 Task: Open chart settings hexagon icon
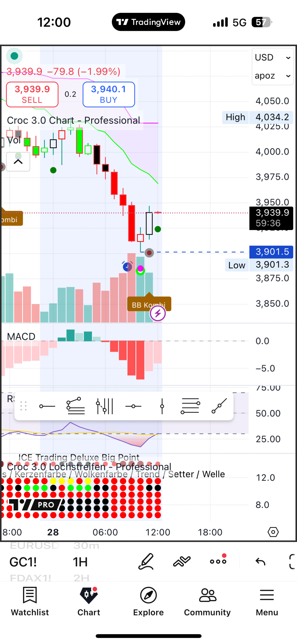point(273,532)
